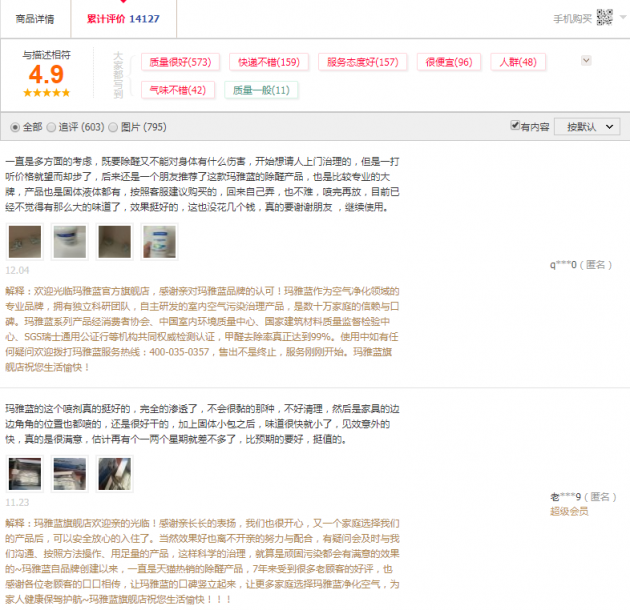Open the 按默认 sort dropdown

point(587,127)
